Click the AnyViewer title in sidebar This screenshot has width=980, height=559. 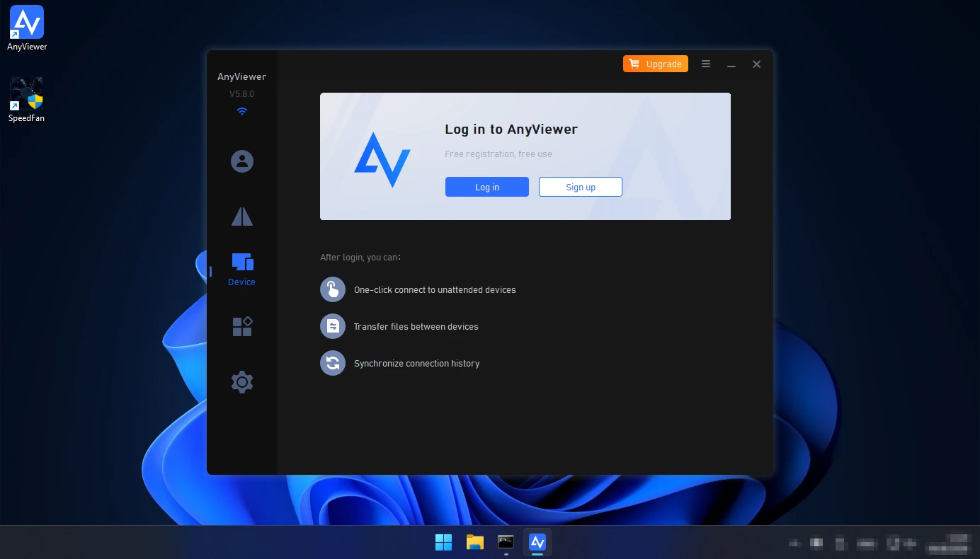pyautogui.click(x=242, y=77)
